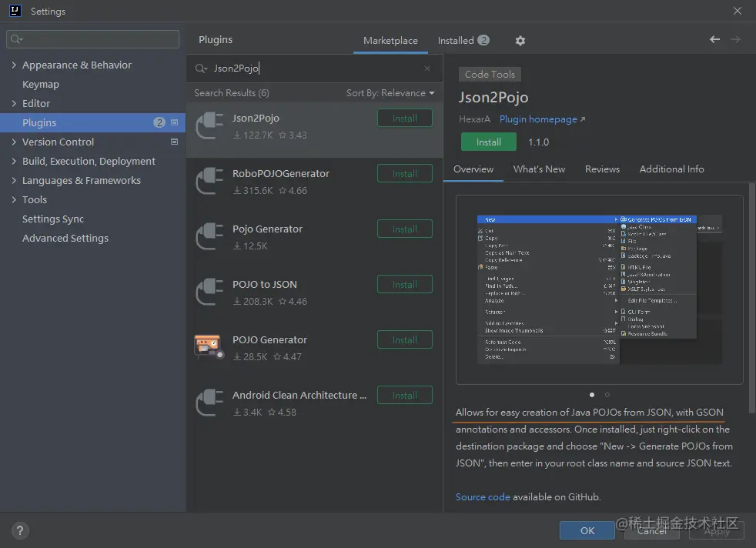756x548 pixels.
Task: Click the Json2Pojo plugin icon in results
Action: (x=209, y=125)
